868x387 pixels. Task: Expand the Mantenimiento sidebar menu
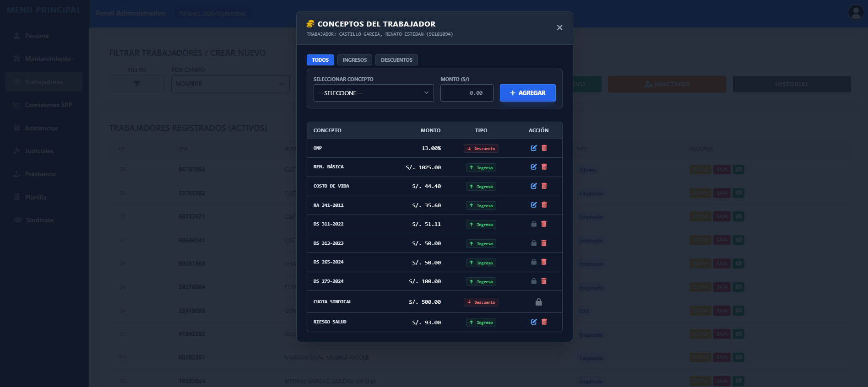tap(44, 59)
